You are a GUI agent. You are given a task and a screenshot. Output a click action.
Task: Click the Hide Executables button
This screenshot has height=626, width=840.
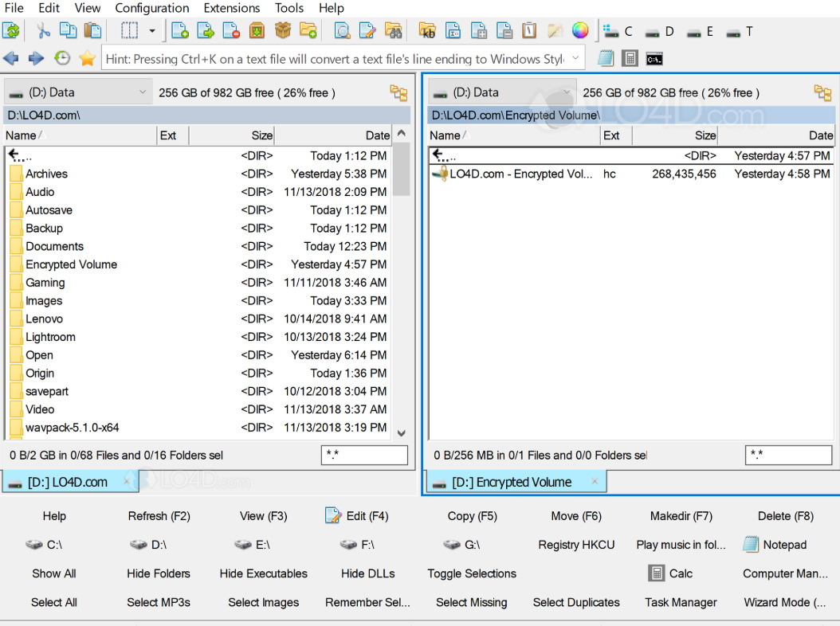[263, 573]
